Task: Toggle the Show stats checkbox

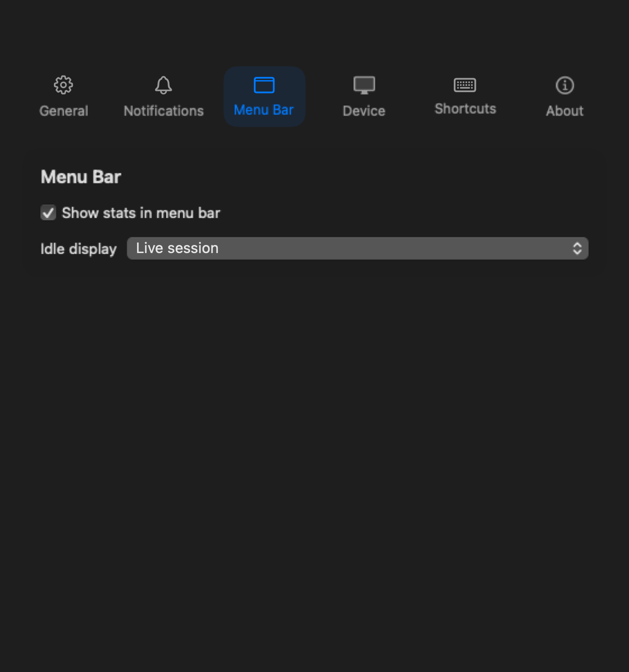Action: point(48,213)
